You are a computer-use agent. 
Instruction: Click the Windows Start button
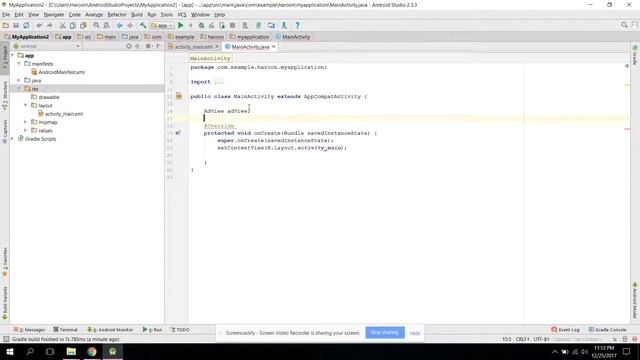10,351
